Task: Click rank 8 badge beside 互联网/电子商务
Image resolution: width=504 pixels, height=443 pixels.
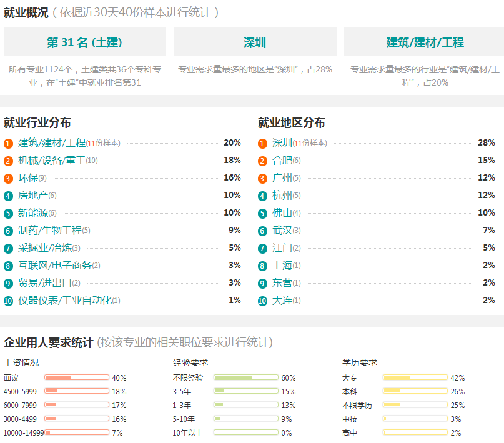Action: [8, 266]
